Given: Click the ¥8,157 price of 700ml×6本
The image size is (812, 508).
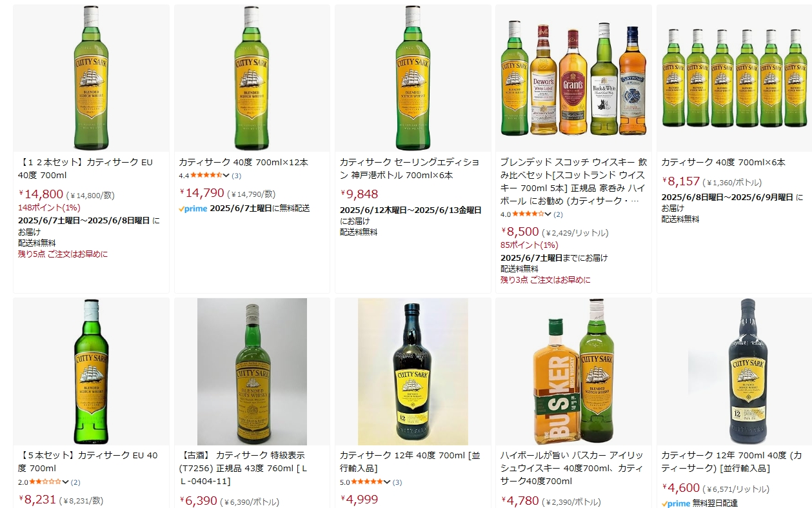Looking at the screenshot, I should (680, 181).
